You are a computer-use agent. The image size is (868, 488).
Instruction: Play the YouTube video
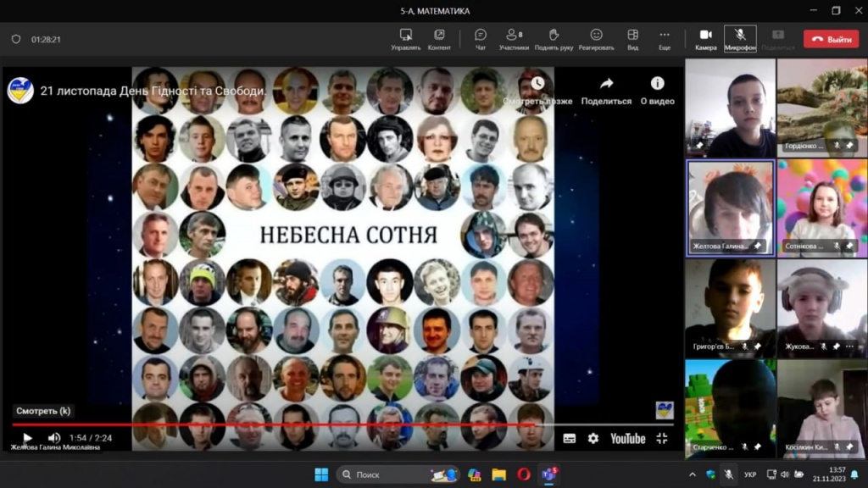(27, 438)
